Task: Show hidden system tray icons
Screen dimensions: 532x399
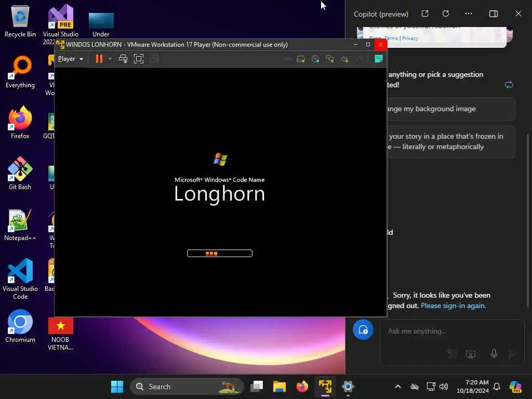Action: 398,387
